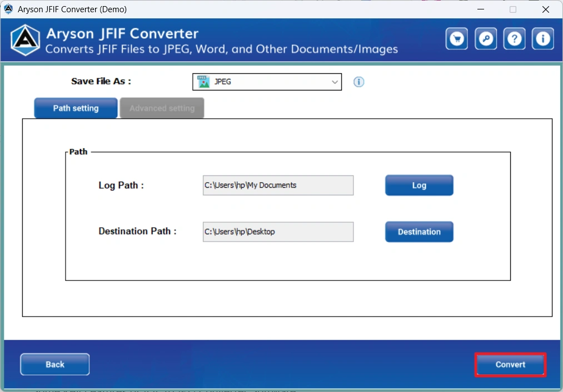This screenshot has width=563, height=392.
Task: Go Back to the previous screen
Action: pos(55,364)
